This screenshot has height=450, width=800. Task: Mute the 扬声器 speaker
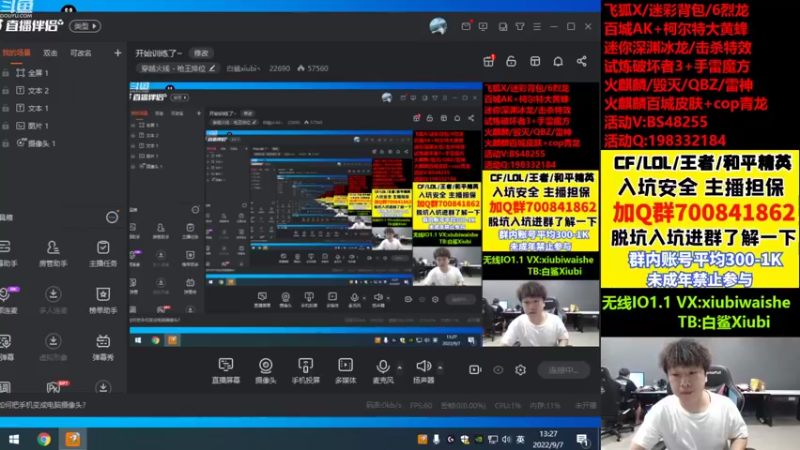pos(423,371)
